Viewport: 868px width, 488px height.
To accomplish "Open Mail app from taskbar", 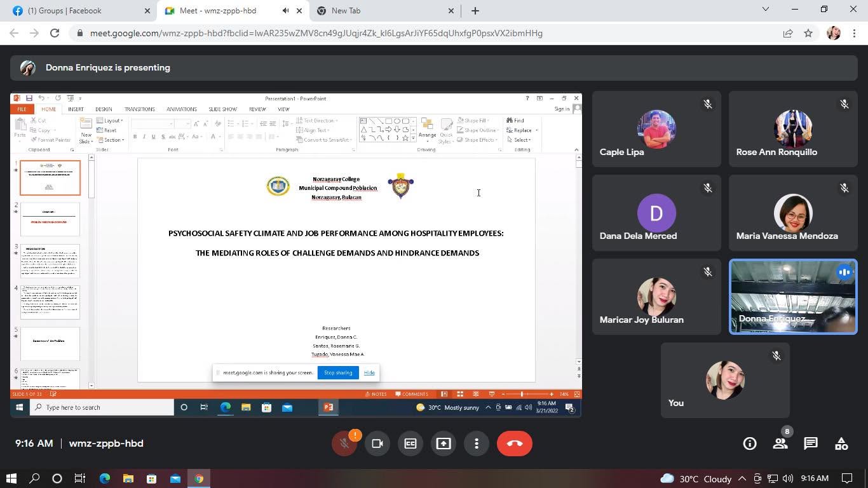I will [x=175, y=478].
